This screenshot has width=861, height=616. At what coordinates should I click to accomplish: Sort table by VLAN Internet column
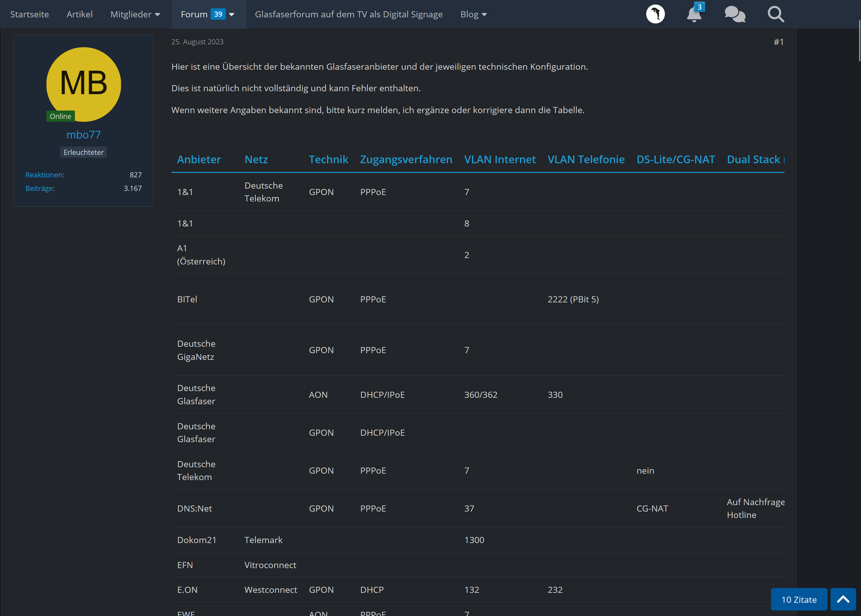(500, 160)
